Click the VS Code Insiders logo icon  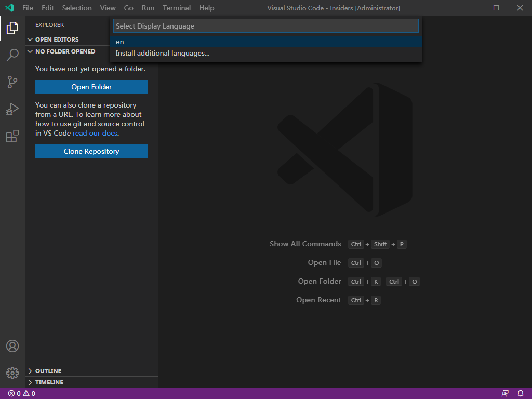click(9, 8)
